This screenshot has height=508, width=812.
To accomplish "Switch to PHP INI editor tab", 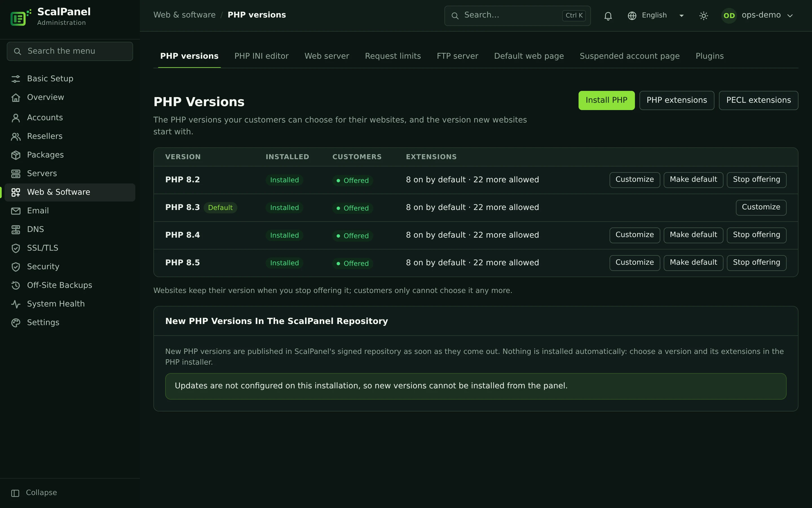I will tap(261, 56).
